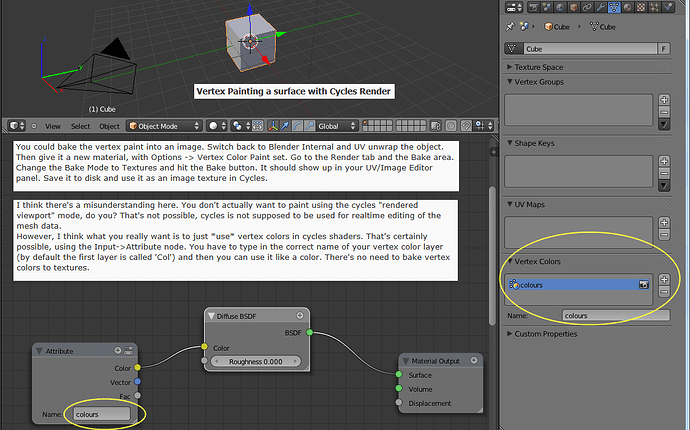This screenshot has width=690, height=430.
Task: Toggle the fake user F button
Action: point(663,49)
